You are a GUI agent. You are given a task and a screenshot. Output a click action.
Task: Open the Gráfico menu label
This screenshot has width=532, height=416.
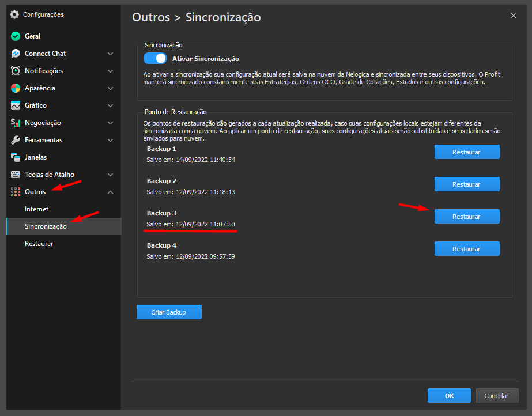[x=36, y=105]
